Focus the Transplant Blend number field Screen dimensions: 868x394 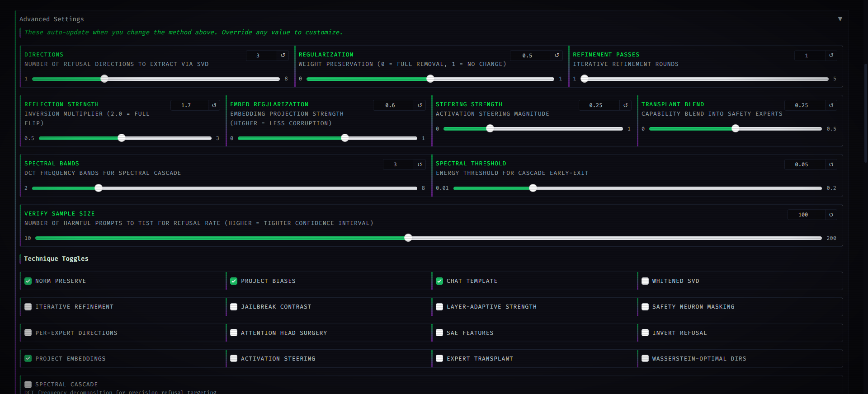coord(805,105)
